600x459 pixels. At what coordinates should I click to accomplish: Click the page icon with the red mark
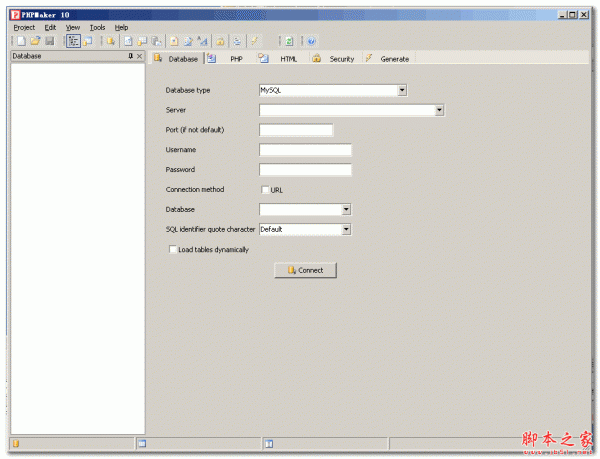pos(174,41)
